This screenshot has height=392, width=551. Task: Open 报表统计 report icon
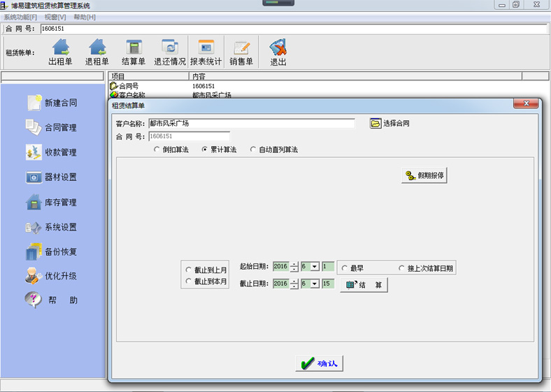[x=206, y=48]
